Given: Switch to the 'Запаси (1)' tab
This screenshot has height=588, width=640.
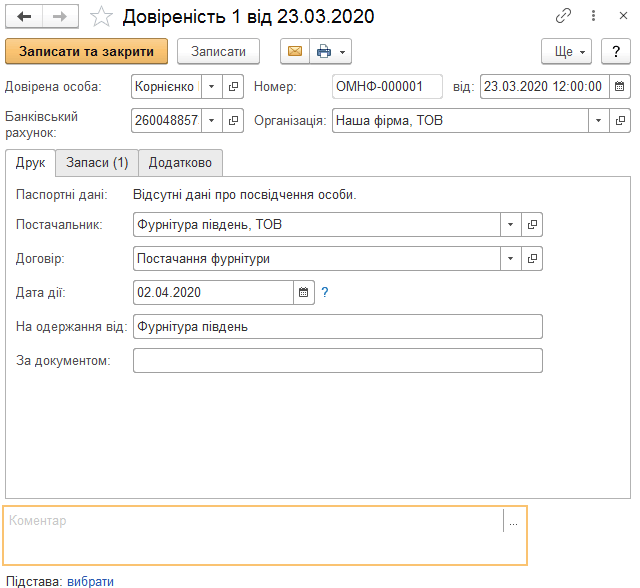Looking at the screenshot, I should click(97, 163).
